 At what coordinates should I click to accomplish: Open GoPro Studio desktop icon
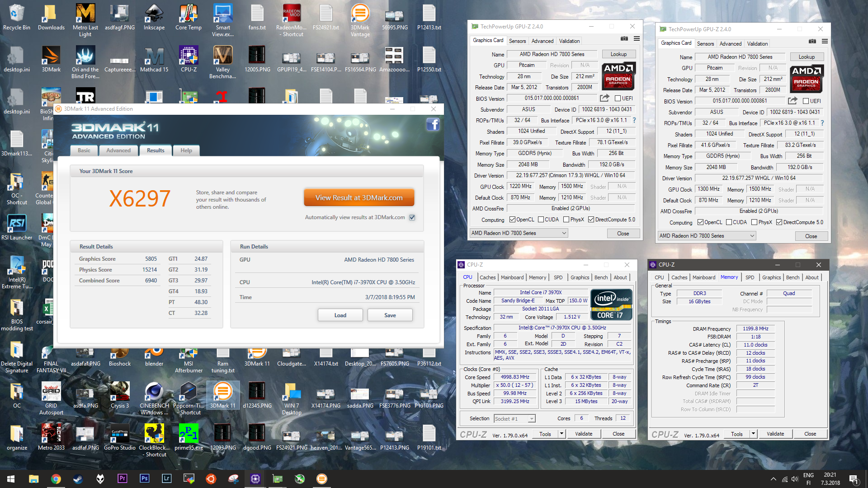(120, 437)
